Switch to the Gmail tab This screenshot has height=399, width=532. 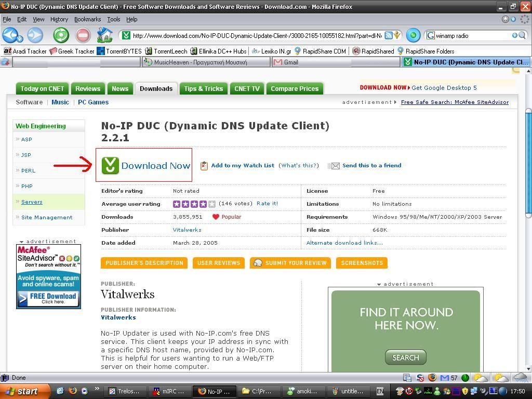click(x=291, y=62)
